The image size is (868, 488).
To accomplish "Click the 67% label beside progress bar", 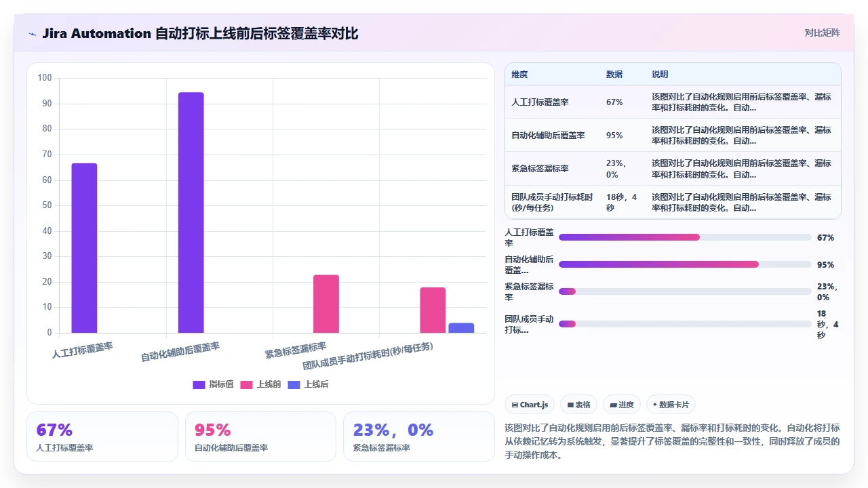I will [x=825, y=238].
